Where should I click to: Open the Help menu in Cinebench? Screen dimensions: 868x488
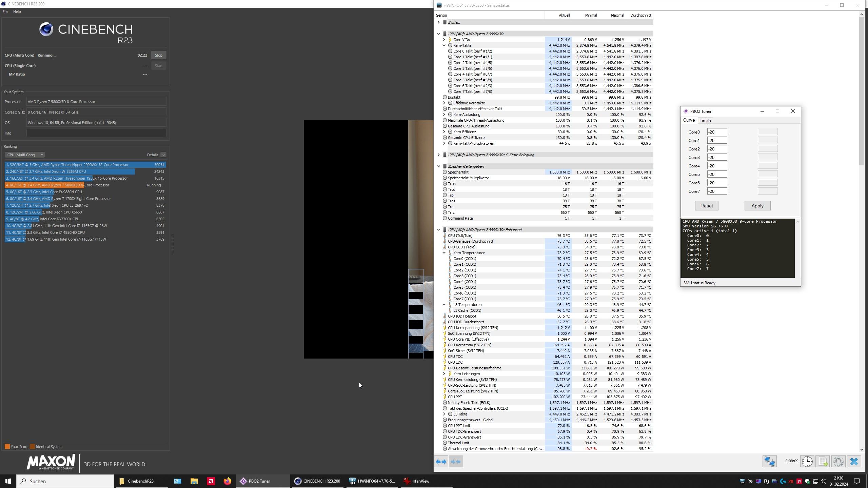point(17,12)
